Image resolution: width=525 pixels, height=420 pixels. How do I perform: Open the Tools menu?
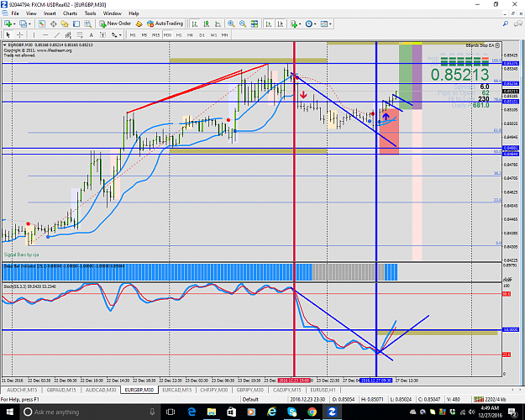90,13
